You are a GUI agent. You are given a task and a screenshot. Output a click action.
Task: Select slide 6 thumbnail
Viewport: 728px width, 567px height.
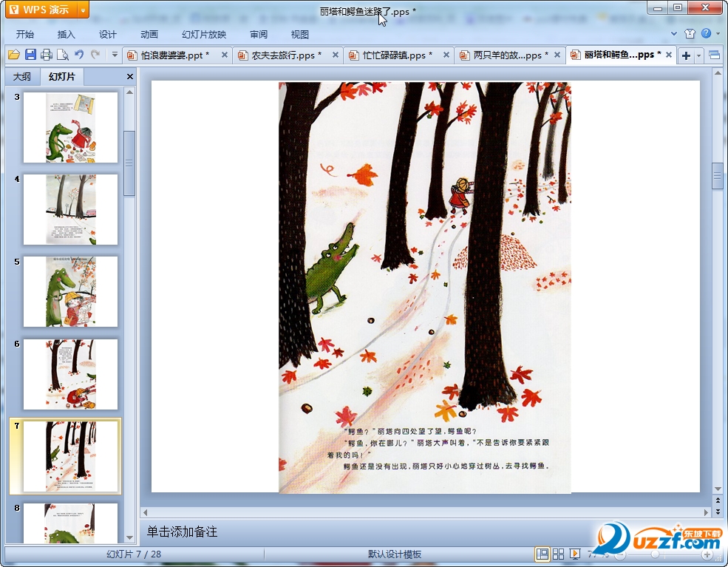[x=70, y=374]
